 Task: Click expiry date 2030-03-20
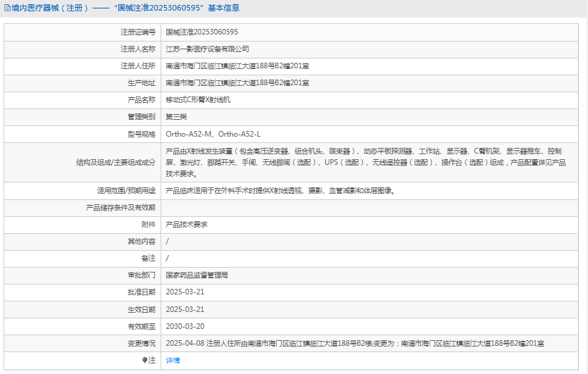coord(185,326)
